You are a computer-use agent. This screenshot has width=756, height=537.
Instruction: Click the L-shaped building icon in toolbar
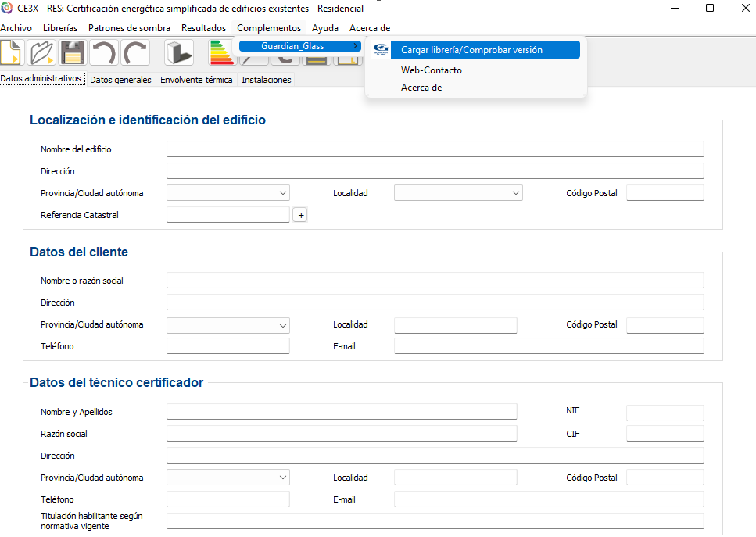[179, 52]
